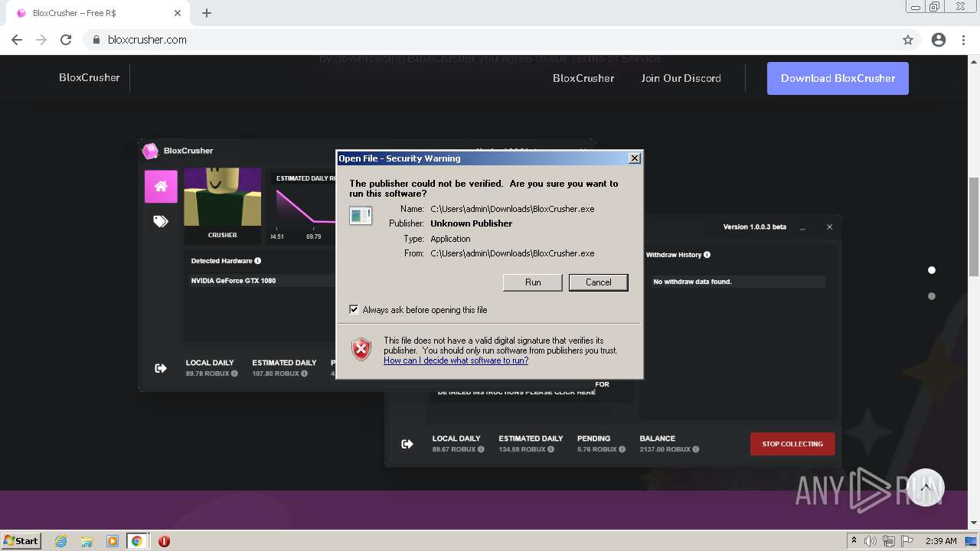Click the pink home icon in app preview

coord(161,187)
